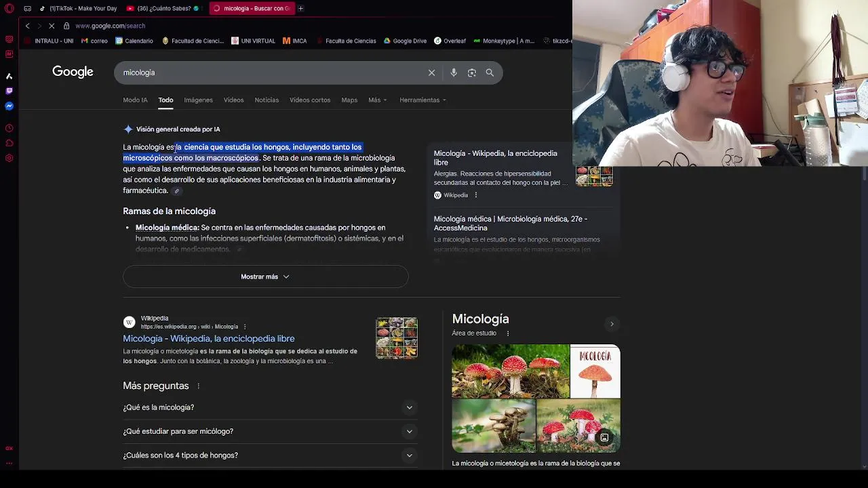Open sidebar three-dots more options
Viewport: 868px width, 488px height.
(x=9, y=464)
